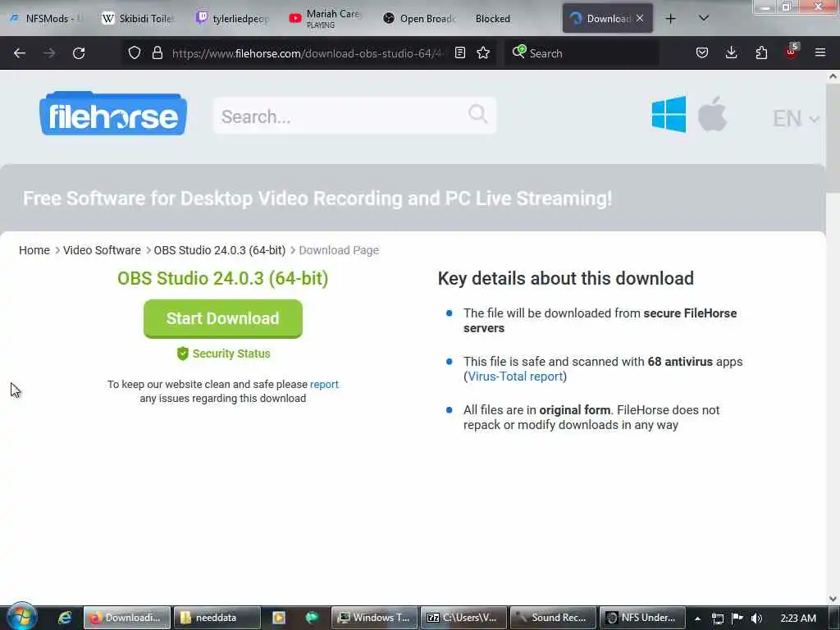Switch to the Firefox Downloadi... taskbar button

coord(127,618)
